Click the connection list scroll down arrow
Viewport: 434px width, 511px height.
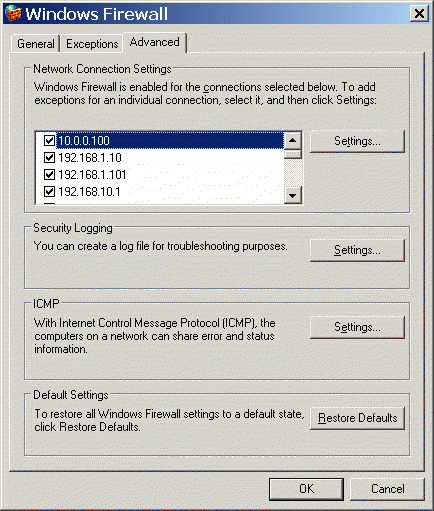pyautogui.click(x=293, y=195)
